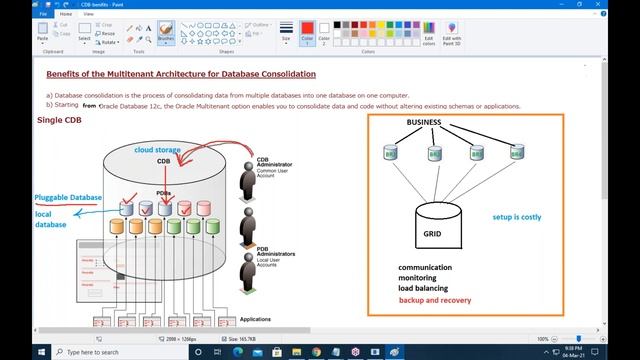The height and width of the screenshot is (360, 640).
Task: Pick the Diamond shape
Action: pos(192,33)
